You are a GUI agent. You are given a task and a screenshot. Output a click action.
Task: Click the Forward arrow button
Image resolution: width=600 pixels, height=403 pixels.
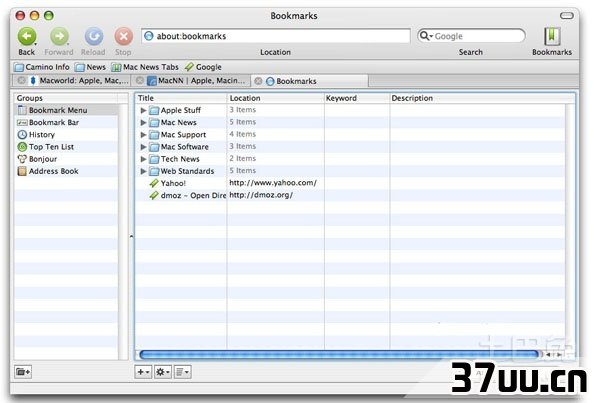coord(59,37)
